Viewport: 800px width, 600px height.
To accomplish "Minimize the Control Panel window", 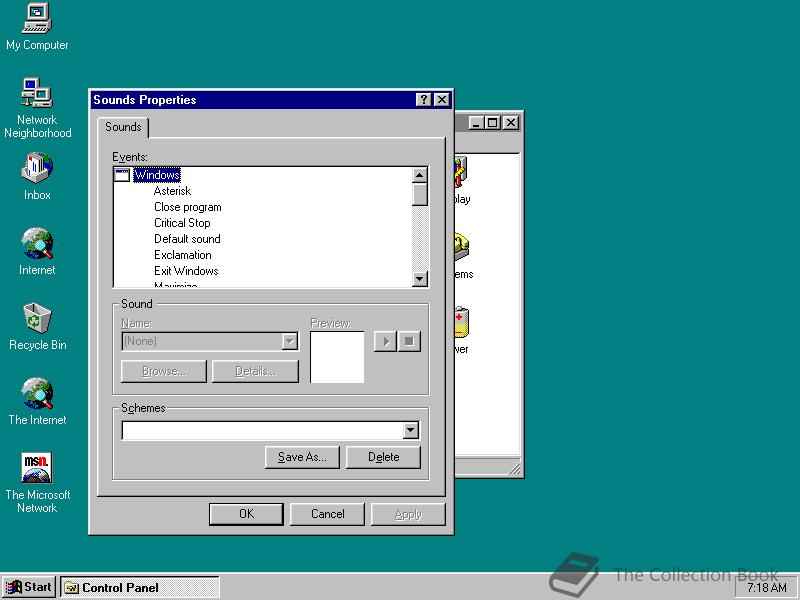I will (x=476, y=122).
